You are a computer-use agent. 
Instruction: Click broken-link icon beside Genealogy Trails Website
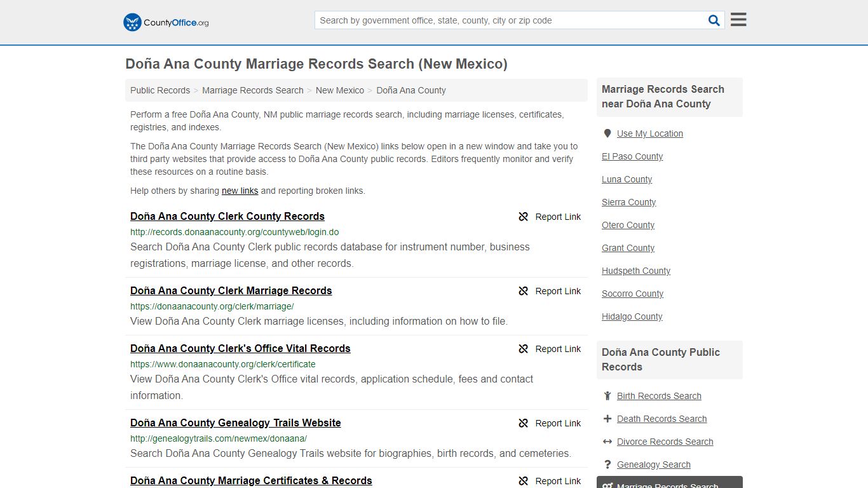click(524, 423)
